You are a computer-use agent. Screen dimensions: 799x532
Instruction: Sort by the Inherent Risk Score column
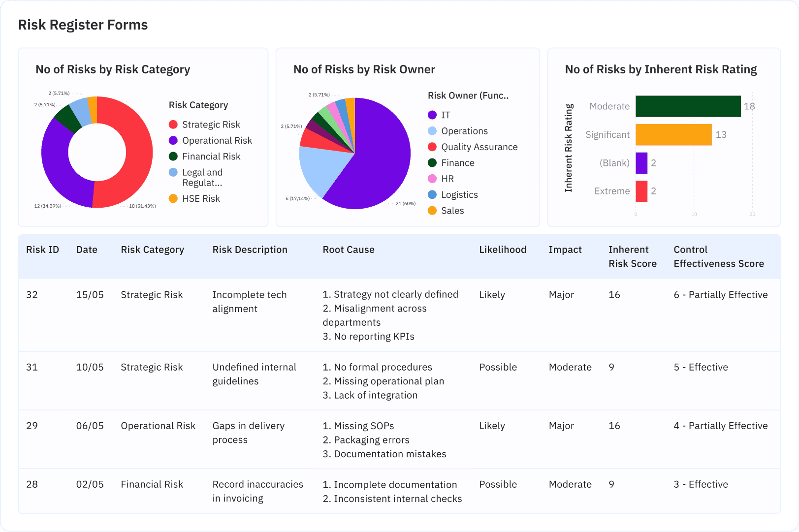pyautogui.click(x=632, y=256)
